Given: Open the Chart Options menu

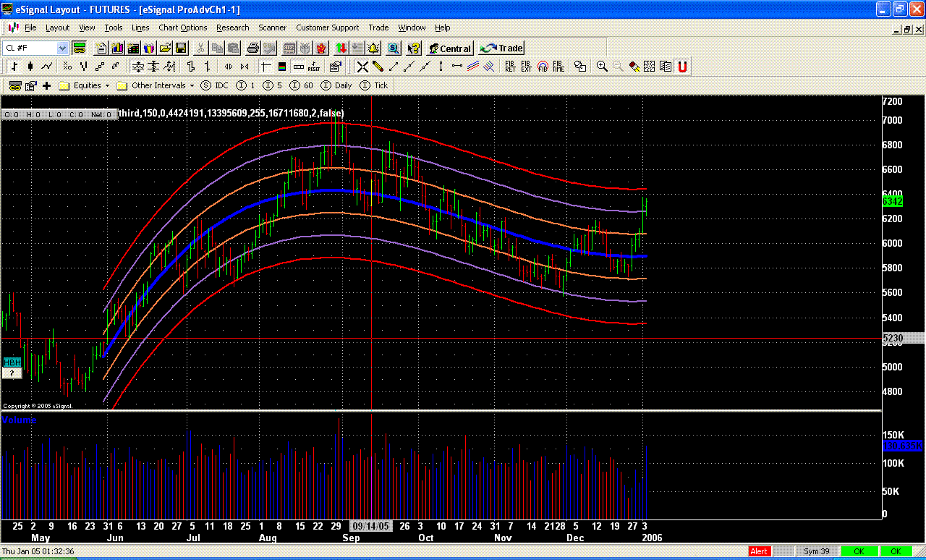Looking at the screenshot, I should [182, 27].
